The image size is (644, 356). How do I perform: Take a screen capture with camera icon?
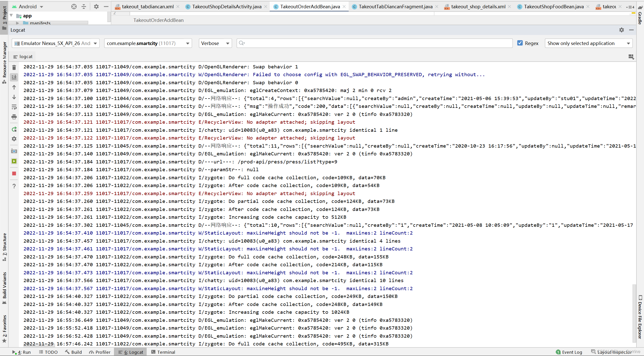tap(14, 151)
